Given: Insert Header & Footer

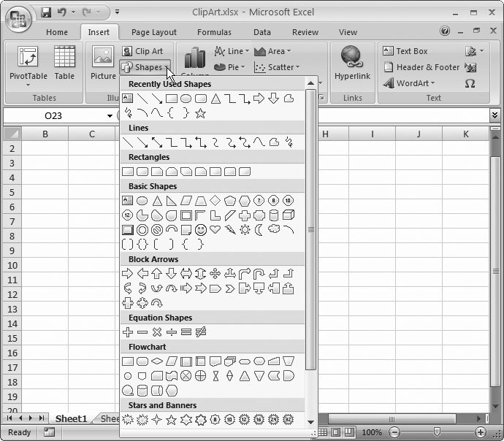Looking at the screenshot, I should coord(421,67).
